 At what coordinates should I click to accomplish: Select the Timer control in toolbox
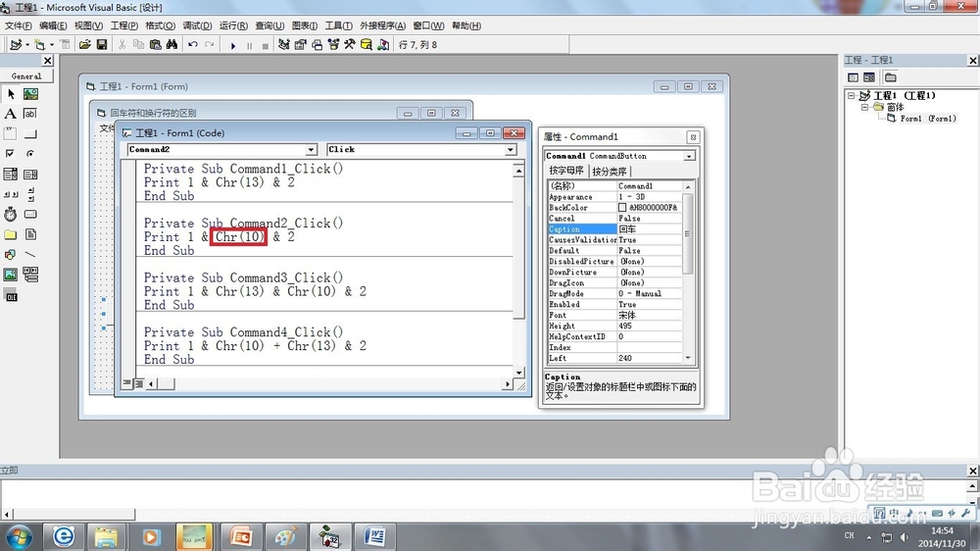[11, 214]
